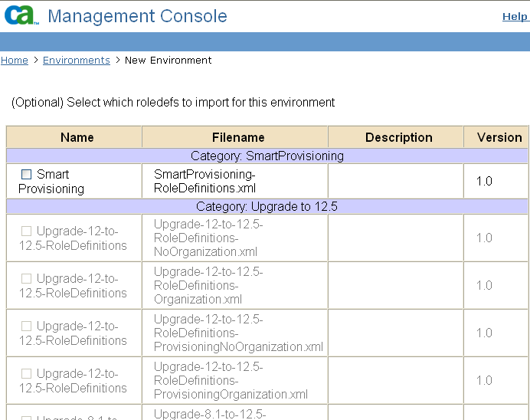The image size is (530, 420).
Task: Click the Description column header
Action: click(398, 137)
